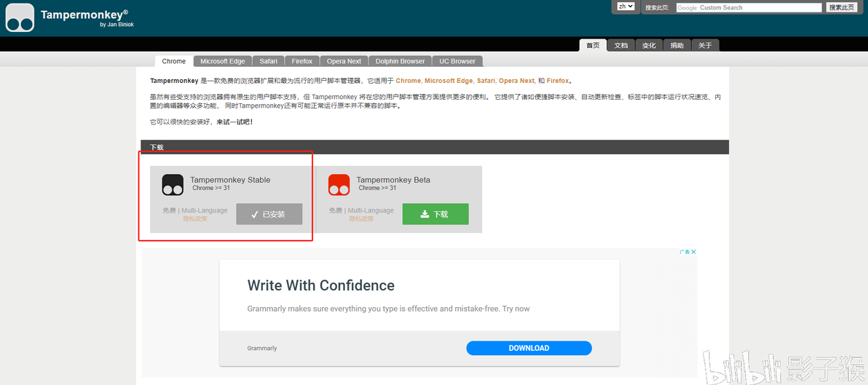Switch to the Microsoft Edge tab

223,61
